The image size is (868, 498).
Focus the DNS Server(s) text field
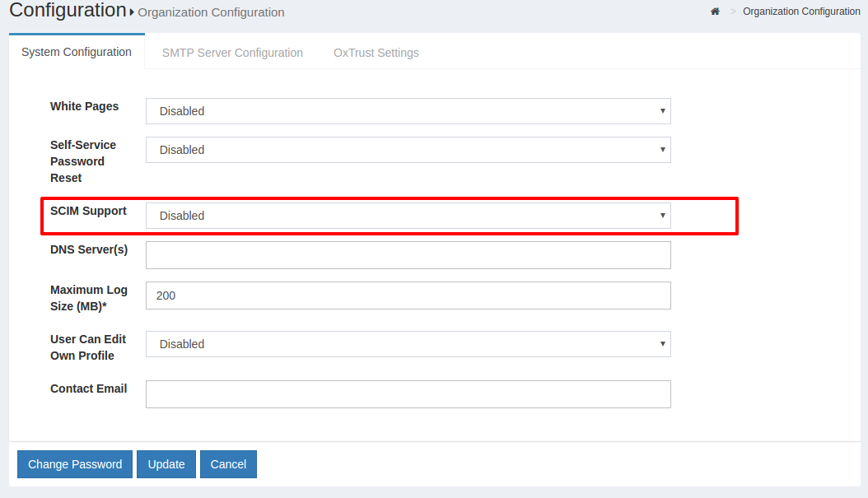point(408,255)
